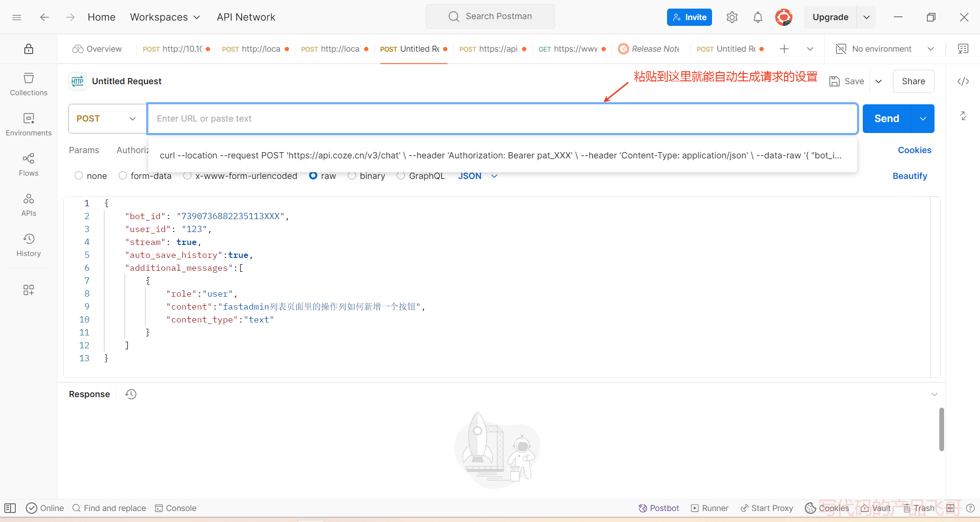Open Collections in the sidebar
Viewport: 980px width, 522px height.
point(29,84)
